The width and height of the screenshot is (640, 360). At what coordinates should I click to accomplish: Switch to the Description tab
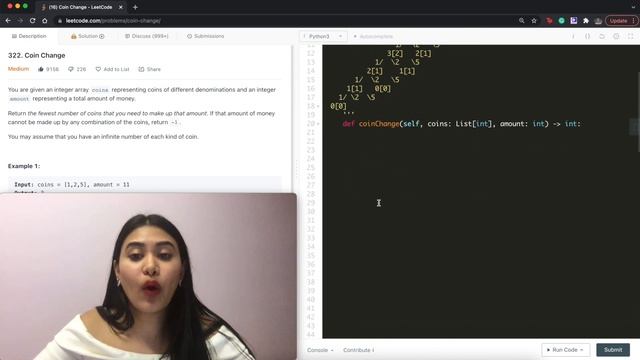point(29,36)
